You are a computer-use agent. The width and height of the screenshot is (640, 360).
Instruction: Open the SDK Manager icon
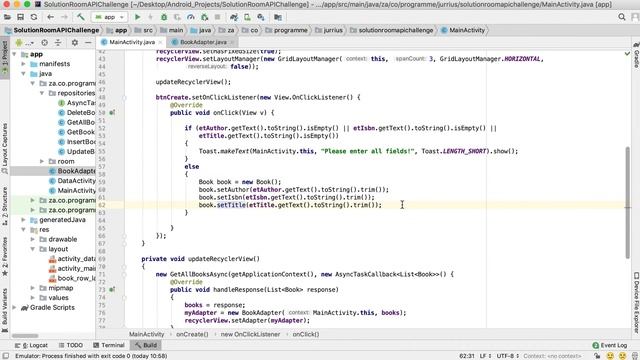(x=261, y=17)
